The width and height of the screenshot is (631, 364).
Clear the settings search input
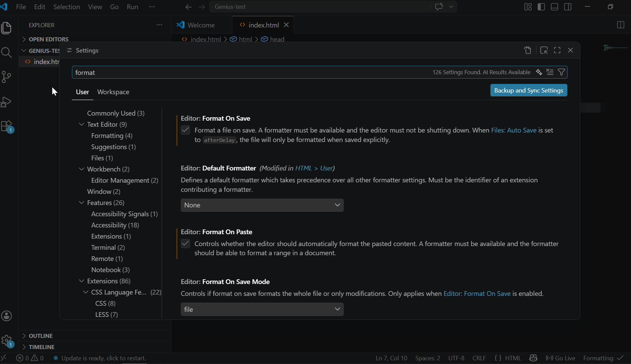(x=550, y=72)
